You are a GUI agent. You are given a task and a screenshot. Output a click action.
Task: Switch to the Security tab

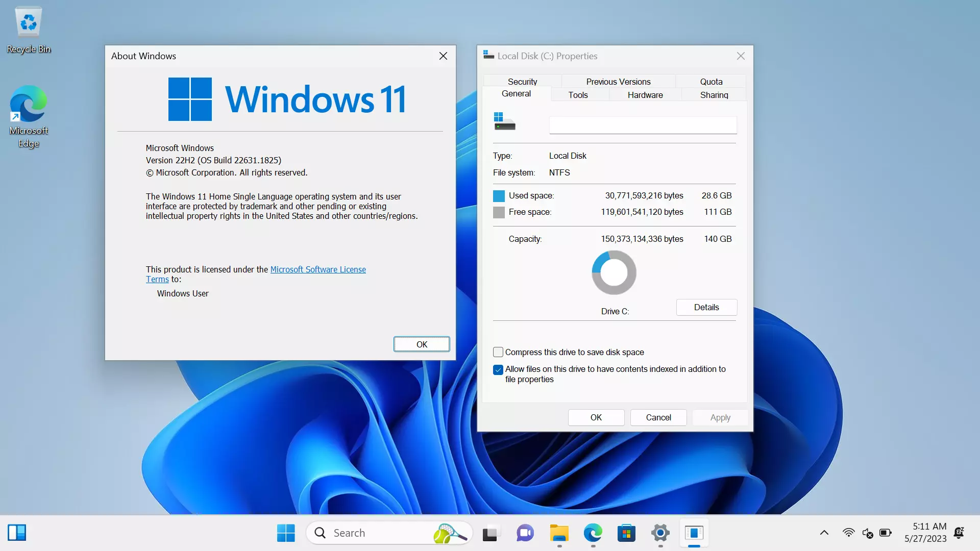[x=522, y=82]
